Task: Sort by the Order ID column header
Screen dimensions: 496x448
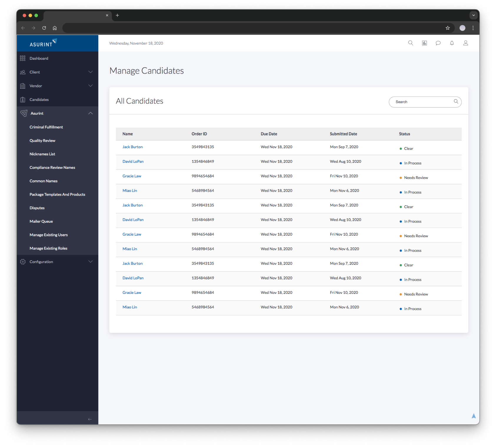Action: (x=199, y=134)
